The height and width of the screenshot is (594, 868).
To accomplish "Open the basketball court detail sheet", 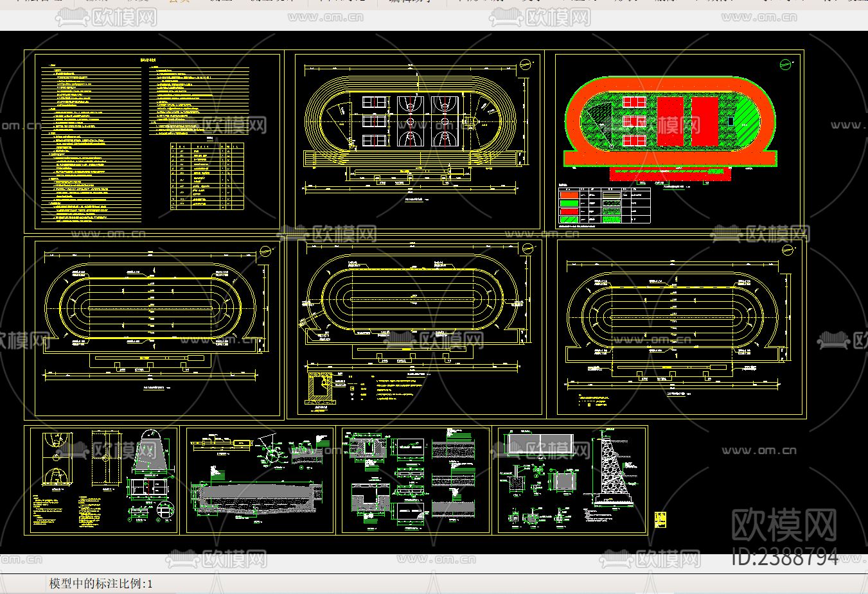I will (102, 480).
